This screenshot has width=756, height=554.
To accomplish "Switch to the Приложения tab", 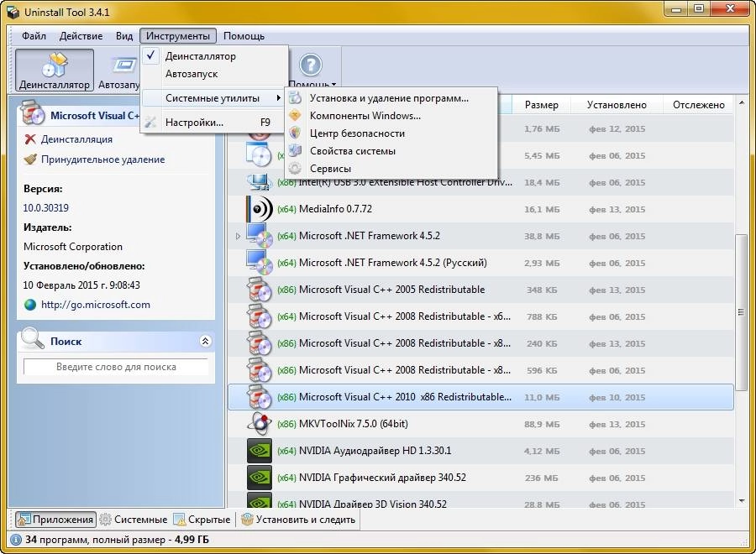I will point(55,520).
